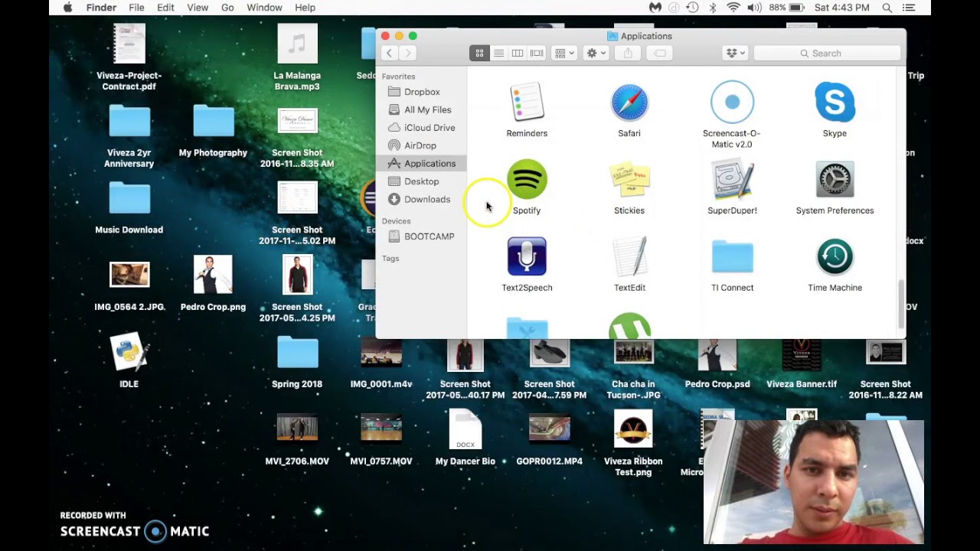Screen dimensions: 980x551
Task: Switch Finder to icon view
Action: tap(479, 53)
